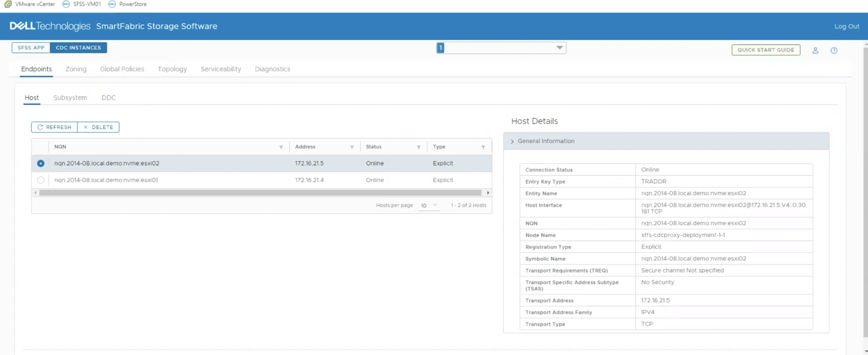The width and height of the screenshot is (868, 355).
Task: Filter the NQN column
Action: coord(281,147)
